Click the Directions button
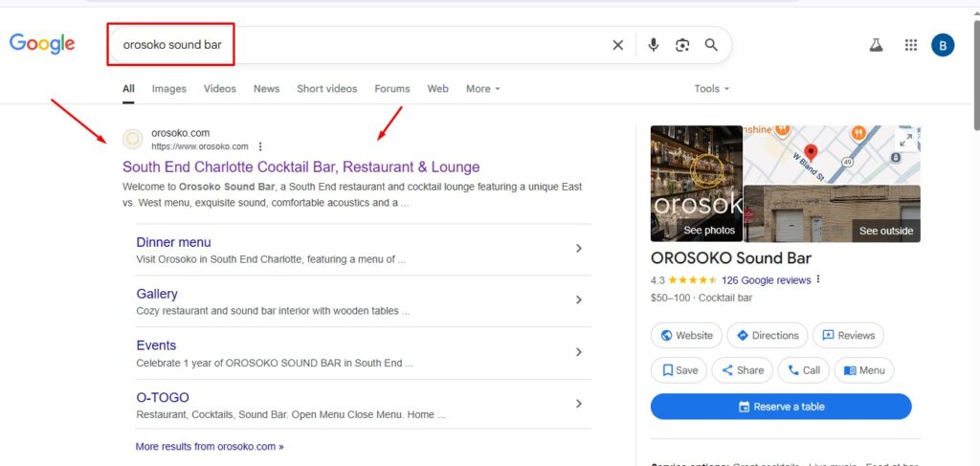The width and height of the screenshot is (980, 466). click(x=768, y=336)
